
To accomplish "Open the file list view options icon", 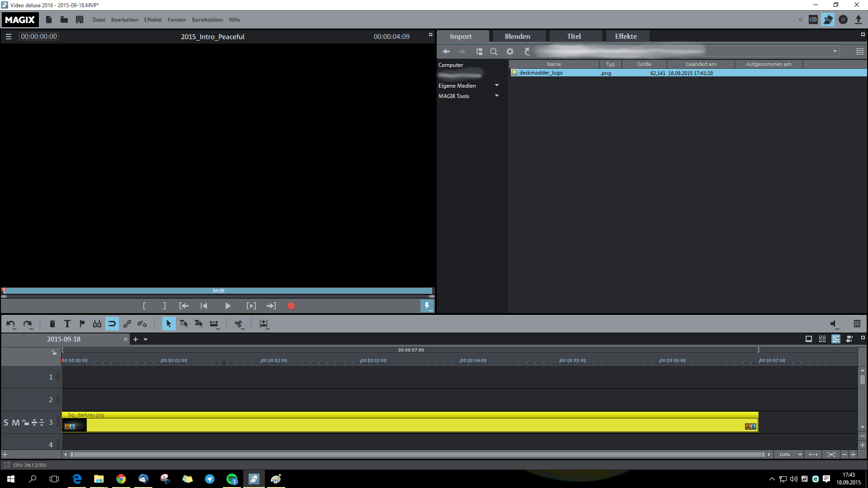I will (x=859, y=52).
